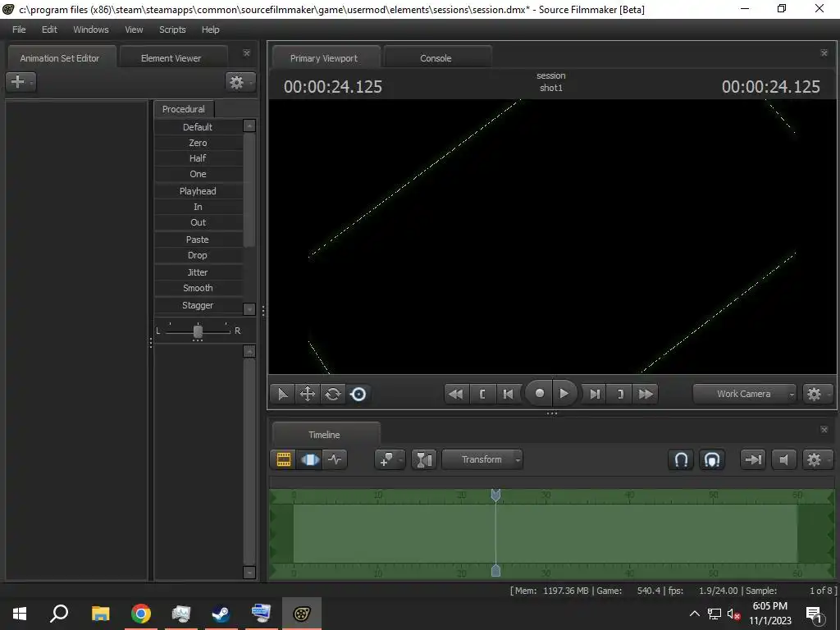Click the preset list scroll down arrow
840x630 pixels.
pos(249,309)
